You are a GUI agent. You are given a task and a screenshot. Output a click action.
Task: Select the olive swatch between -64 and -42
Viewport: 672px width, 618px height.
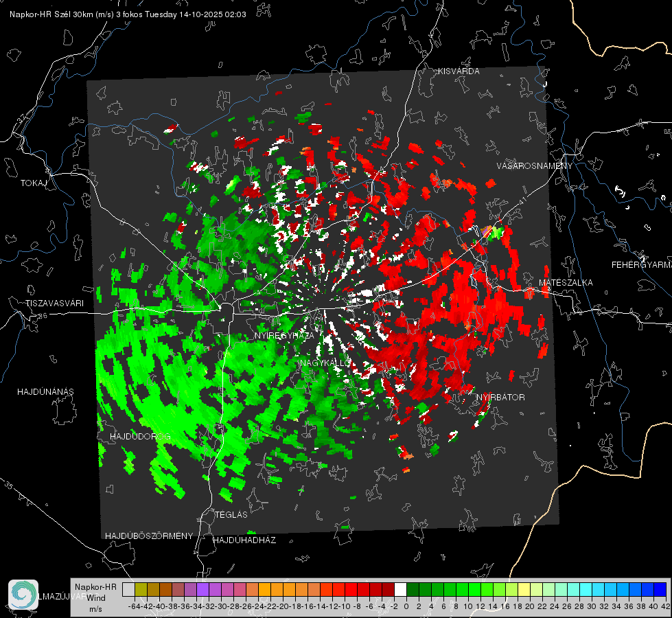[x=141, y=589]
